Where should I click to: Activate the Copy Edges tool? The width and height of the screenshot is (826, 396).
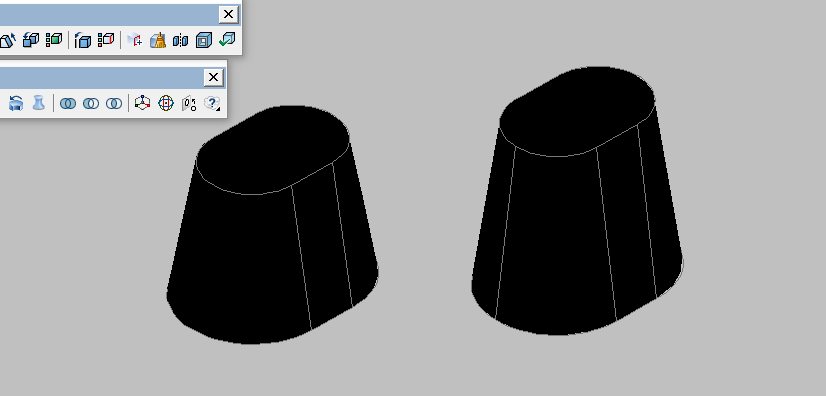point(82,40)
